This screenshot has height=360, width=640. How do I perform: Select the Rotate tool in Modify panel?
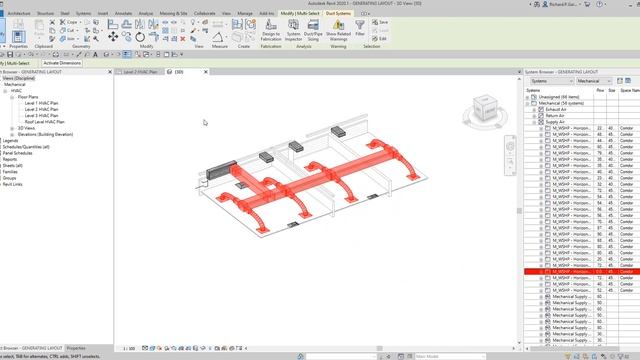click(140, 37)
